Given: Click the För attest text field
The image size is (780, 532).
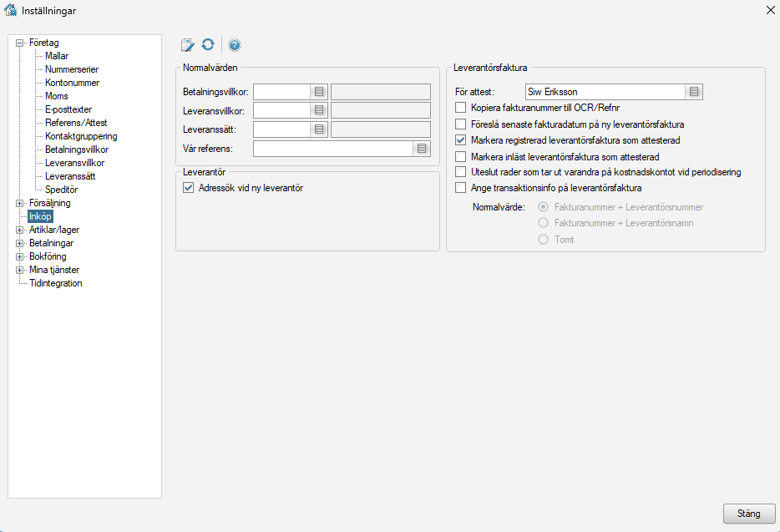Looking at the screenshot, I should point(605,92).
